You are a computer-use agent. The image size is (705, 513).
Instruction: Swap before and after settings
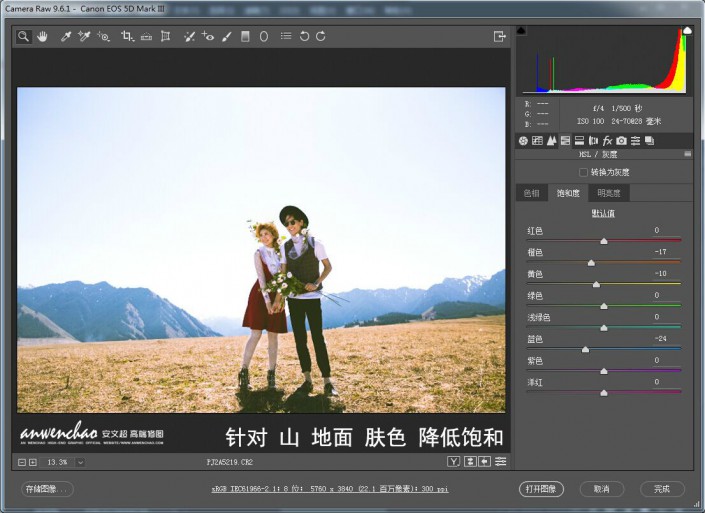[470, 462]
